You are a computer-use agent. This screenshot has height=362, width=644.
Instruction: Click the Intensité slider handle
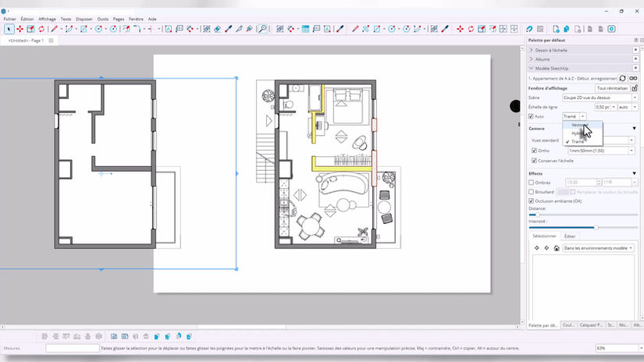[596, 227]
